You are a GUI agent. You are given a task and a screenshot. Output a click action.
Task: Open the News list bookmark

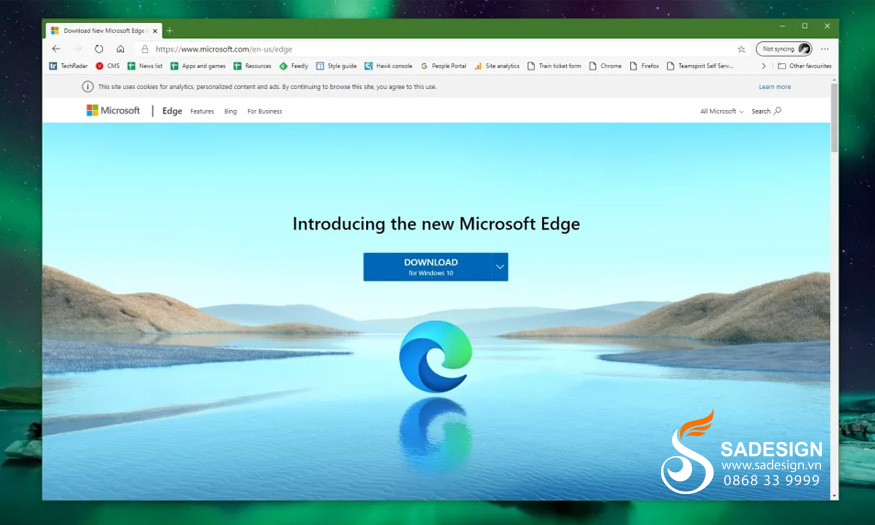click(x=145, y=66)
